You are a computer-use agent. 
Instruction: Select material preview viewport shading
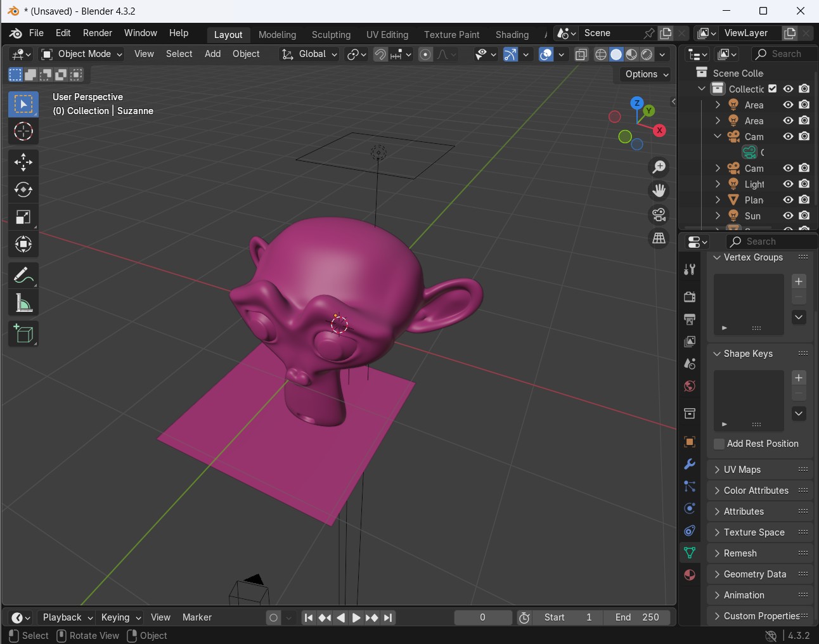631,55
